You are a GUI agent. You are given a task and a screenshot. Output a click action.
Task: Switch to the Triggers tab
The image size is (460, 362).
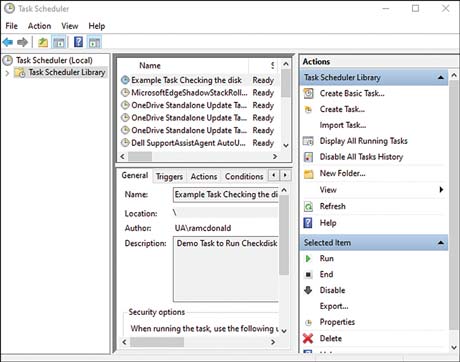[x=169, y=176]
